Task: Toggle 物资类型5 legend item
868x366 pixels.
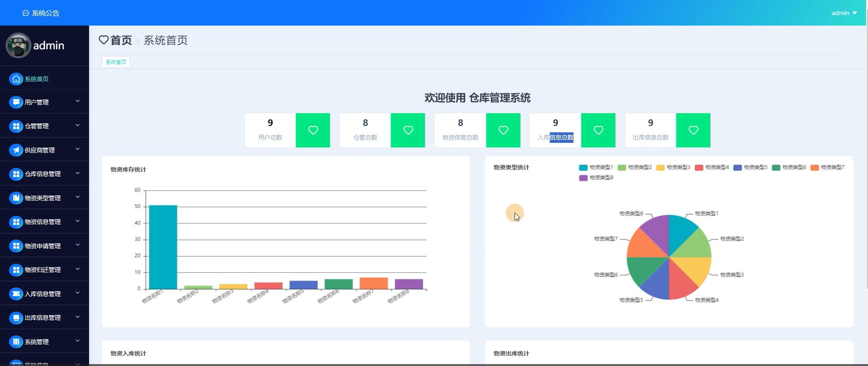Action: [750, 167]
